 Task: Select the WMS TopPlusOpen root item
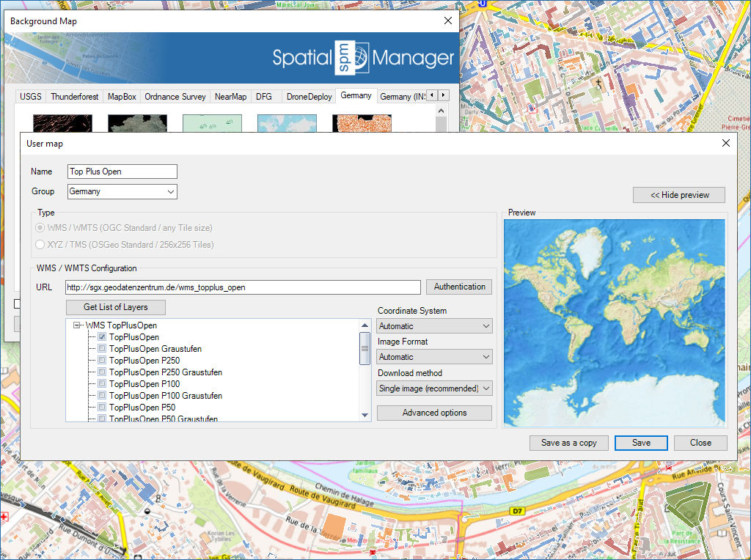pyautogui.click(x=121, y=325)
